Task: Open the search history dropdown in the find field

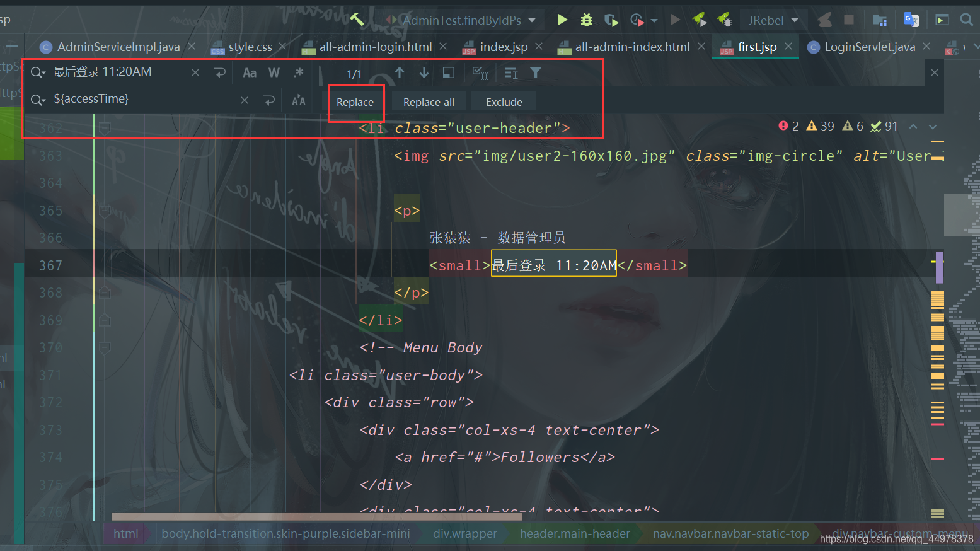Action: [38, 72]
